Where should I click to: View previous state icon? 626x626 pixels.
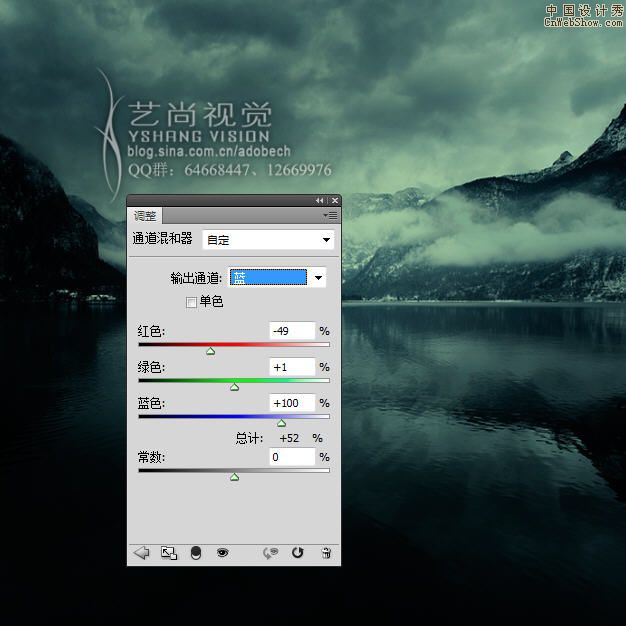tap(270, 553)
